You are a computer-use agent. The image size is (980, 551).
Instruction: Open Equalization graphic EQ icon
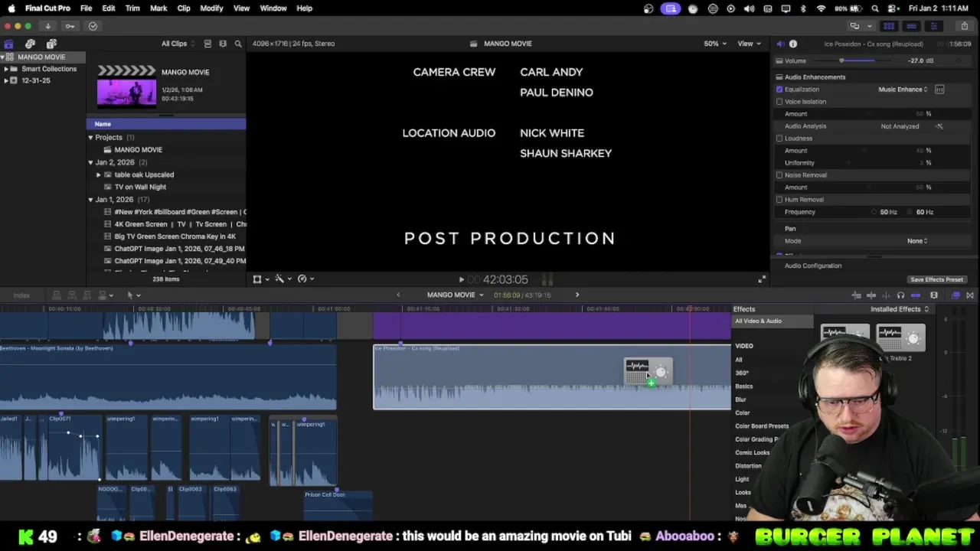[x=939, y=90]
